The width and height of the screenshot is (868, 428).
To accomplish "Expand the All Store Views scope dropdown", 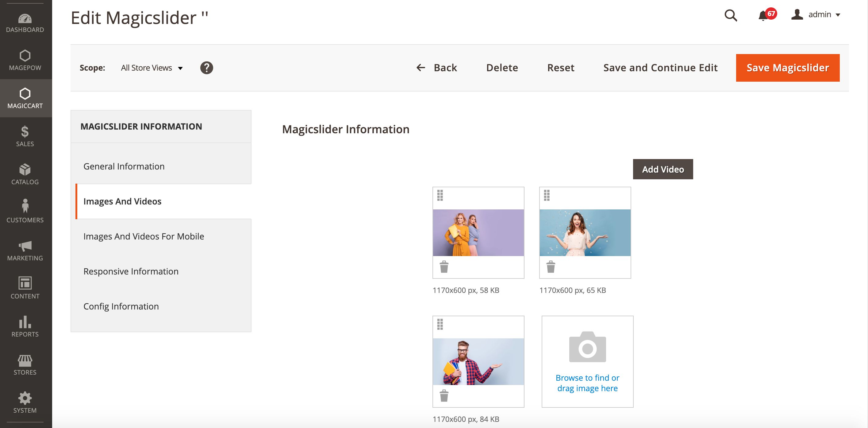I will pyautogui.click(x=152, y=68).
